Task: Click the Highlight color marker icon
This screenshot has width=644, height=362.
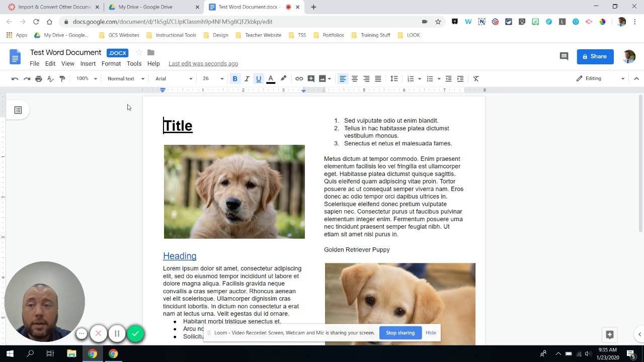Action: [x=283, y=78]
